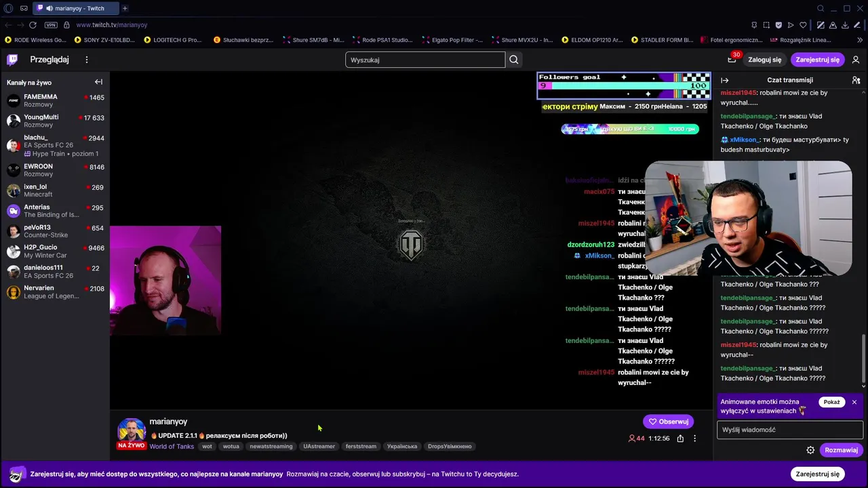This screenshot has width=868, height=488.
Task: Click the wot stream tag
Action: [208, 447]
